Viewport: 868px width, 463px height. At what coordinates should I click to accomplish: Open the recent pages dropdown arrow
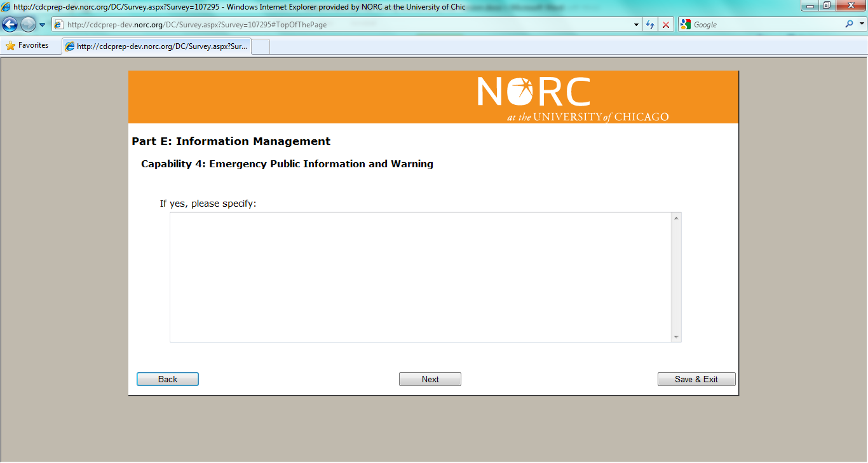[x=43, y=25]
